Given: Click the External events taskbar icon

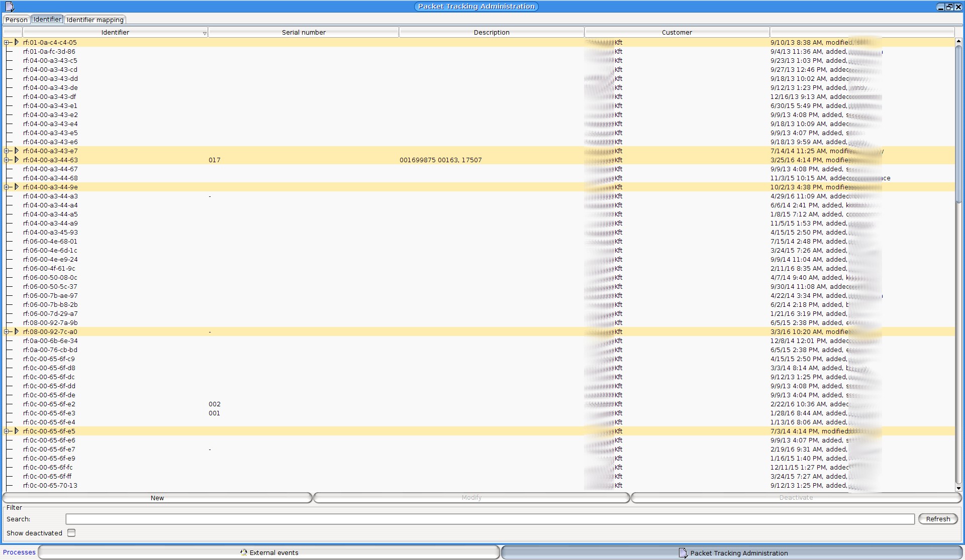Looking at the screenshot, I should tap(244, 552).
